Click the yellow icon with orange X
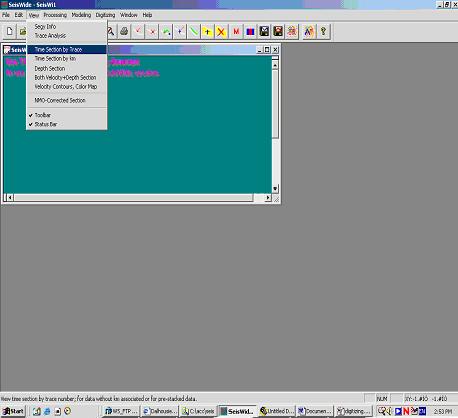Image resolution: width=458 pixels, height=418 pixels. [x=221, y=32]
